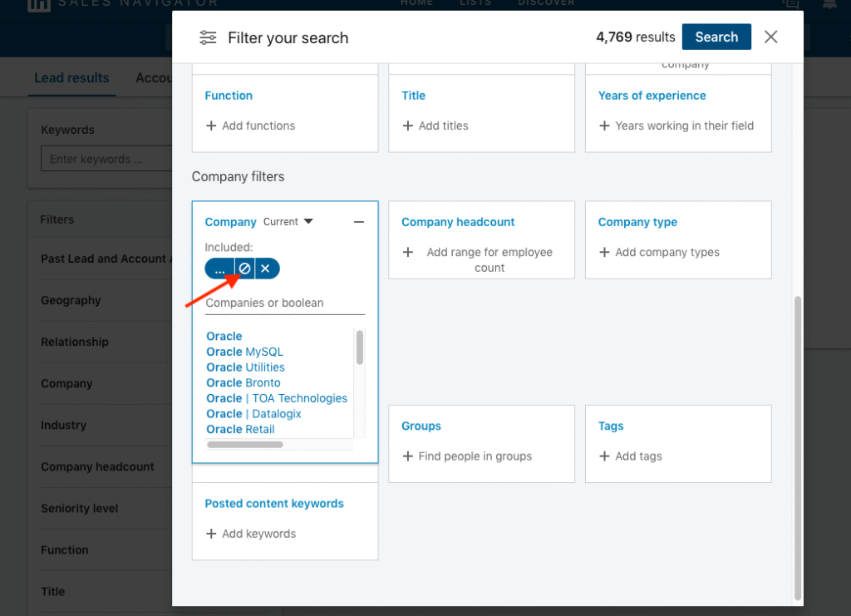Click plus icon beside Add keywords

[x=211, y=534]
